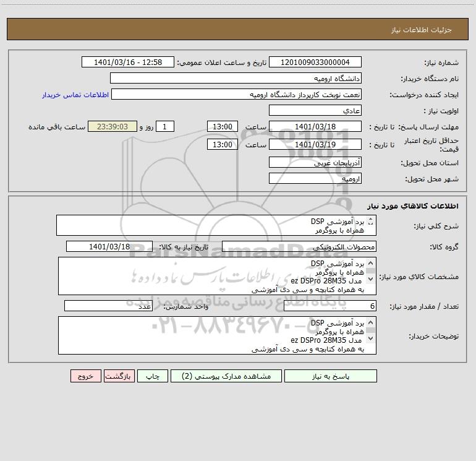Click the پاسخ به نیاز button
Image resolution: width=476 pixels, height=461 pixels.
click(x=331, y=376)
